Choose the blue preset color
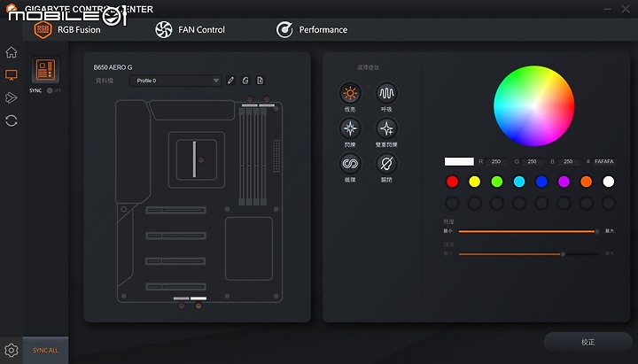 click(x=541, y=182)
